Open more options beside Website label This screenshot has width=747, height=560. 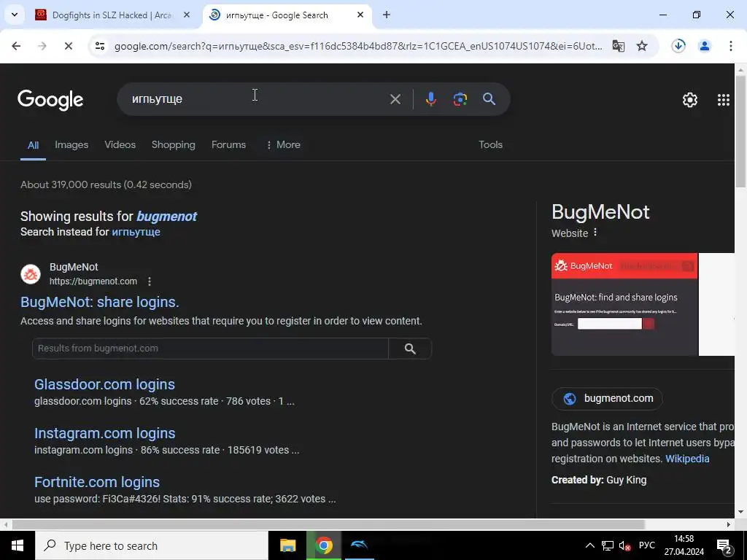(x=595, y=233)
